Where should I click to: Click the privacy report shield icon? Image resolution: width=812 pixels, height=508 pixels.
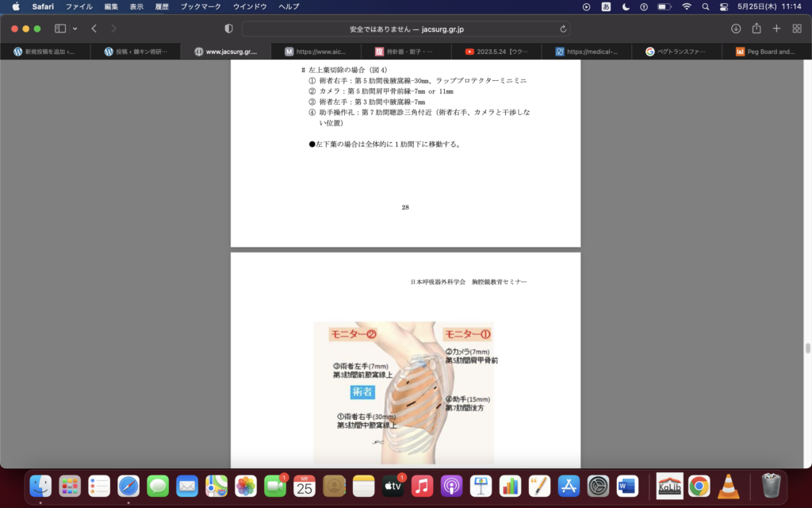pos(229,29)
